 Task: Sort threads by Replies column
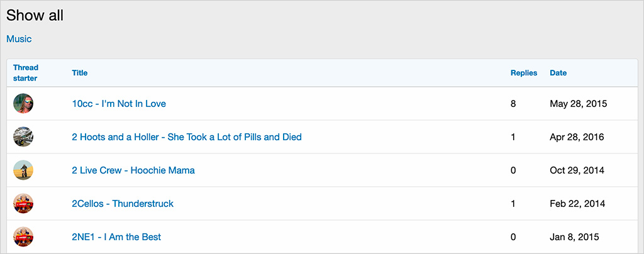pyautogui.click(x=524, y=73)
